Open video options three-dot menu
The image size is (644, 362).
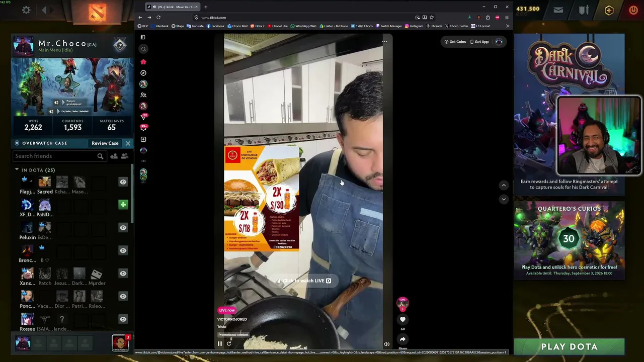(x=385, y=42)
